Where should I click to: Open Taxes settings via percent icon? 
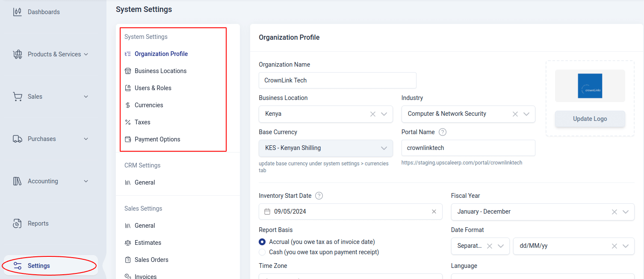[127, 122]
